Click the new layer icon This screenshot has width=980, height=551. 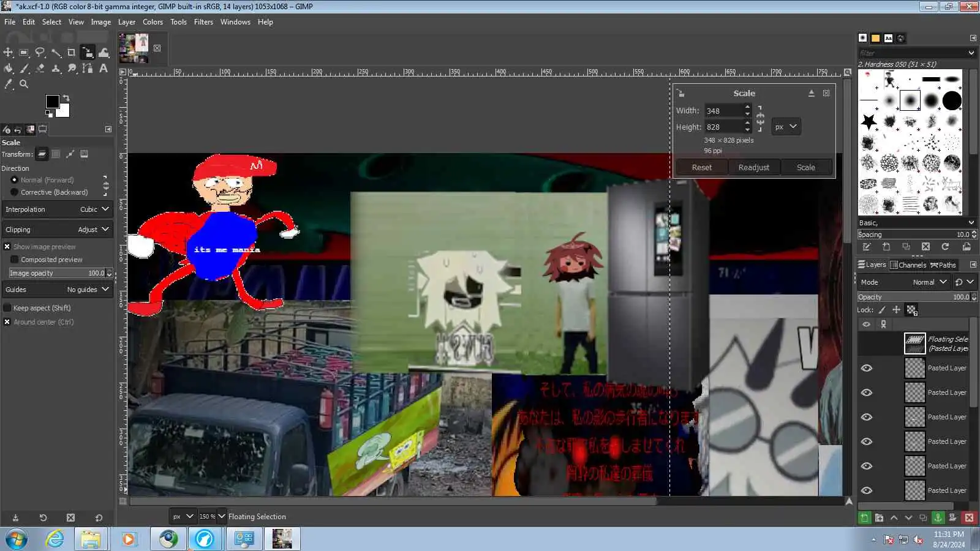tap(864, 518)
